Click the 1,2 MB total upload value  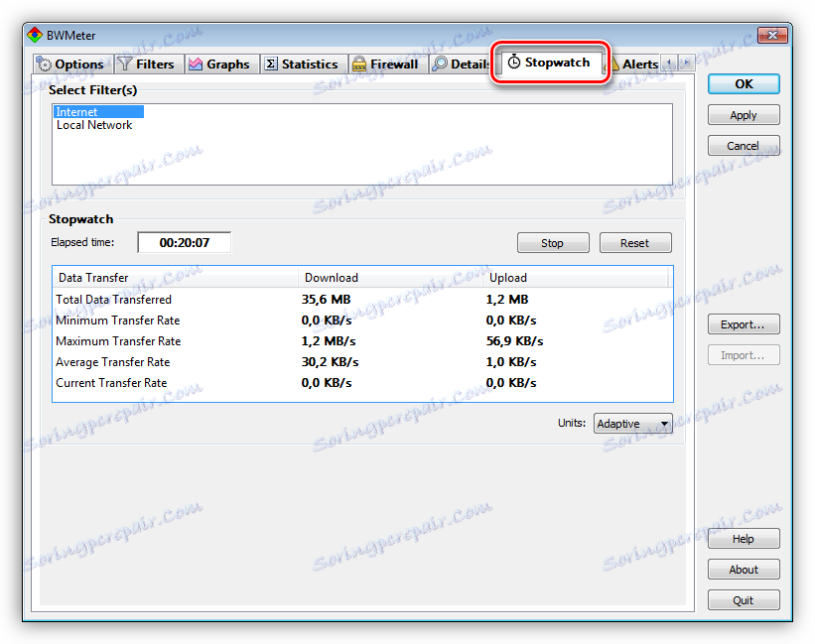point(507,299)
